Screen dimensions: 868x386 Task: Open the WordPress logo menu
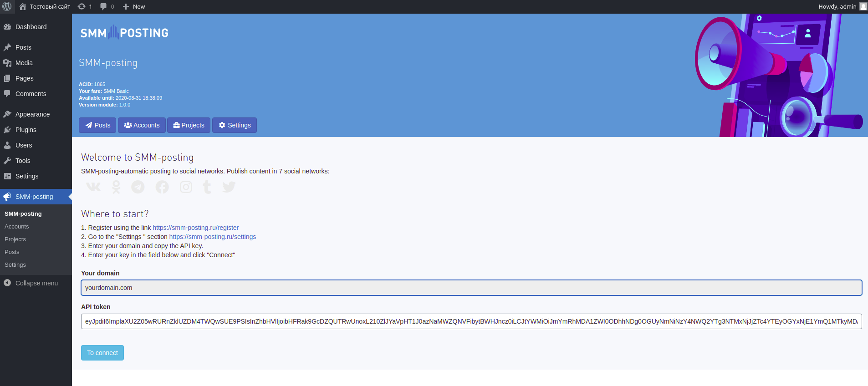pyautogui.click(x=7, y=6)
